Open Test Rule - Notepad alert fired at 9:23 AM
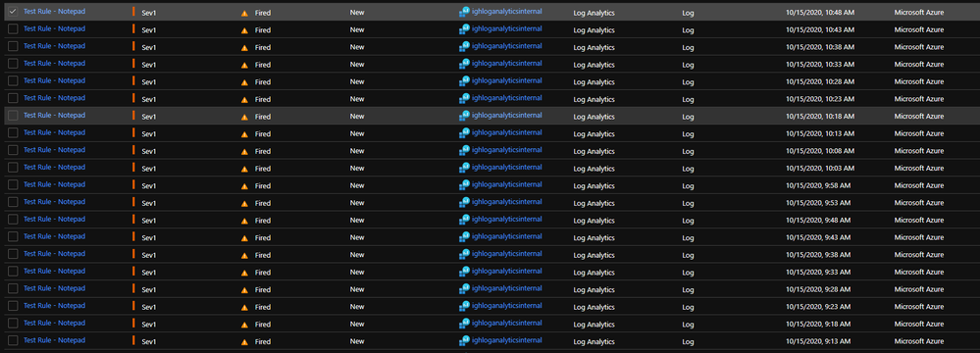 pyautogui.click(x=54, y=306)
